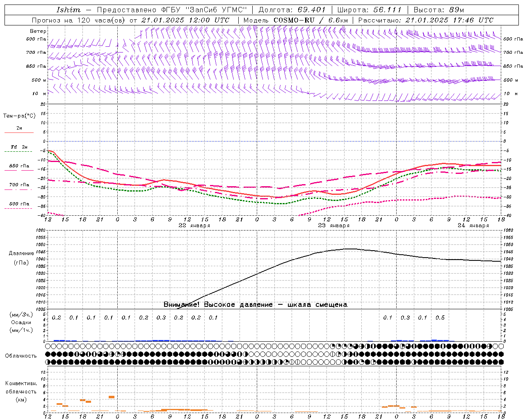Screen dimensions: 525x420
Task: Select the forecast start 21.01.2025 12:00 UTC
Action: 185,20
